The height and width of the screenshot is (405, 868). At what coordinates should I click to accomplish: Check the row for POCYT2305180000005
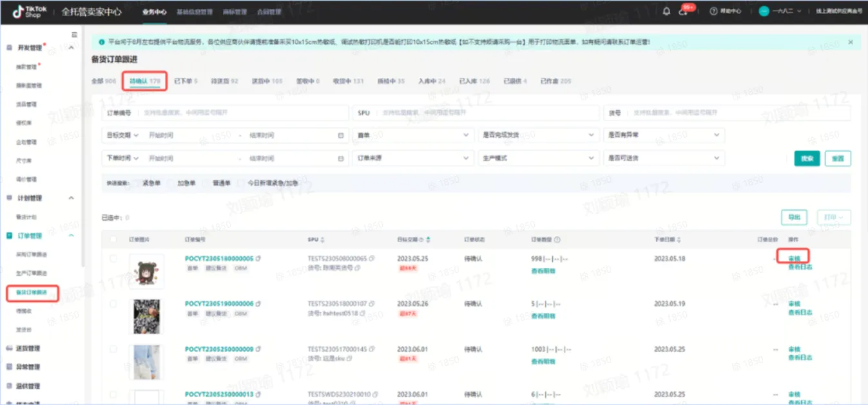[113, 258]
